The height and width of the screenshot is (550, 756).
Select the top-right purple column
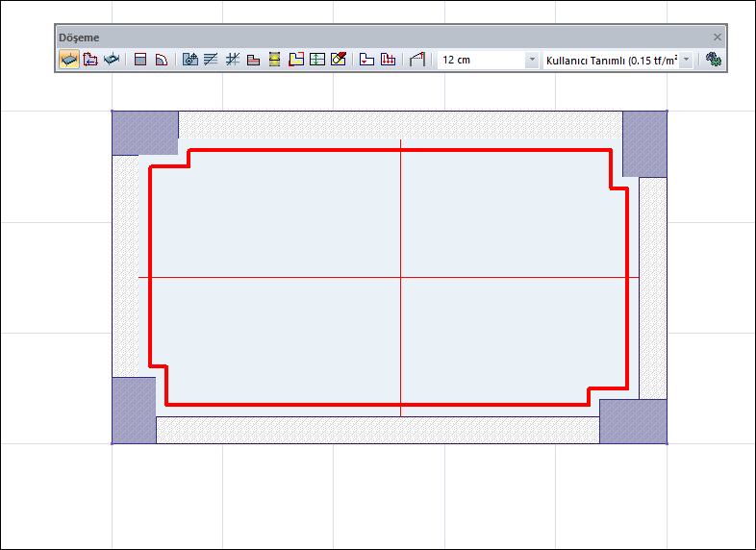[x=644, y=144]
